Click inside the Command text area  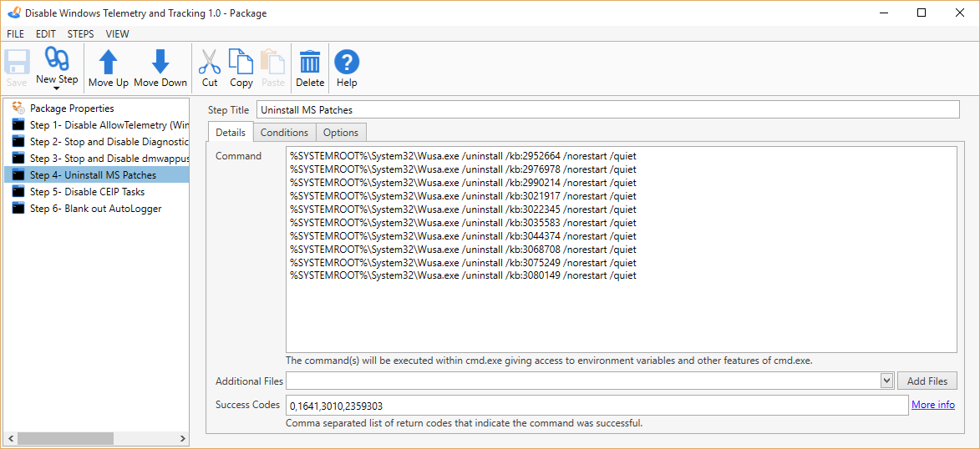click(622, 250)
